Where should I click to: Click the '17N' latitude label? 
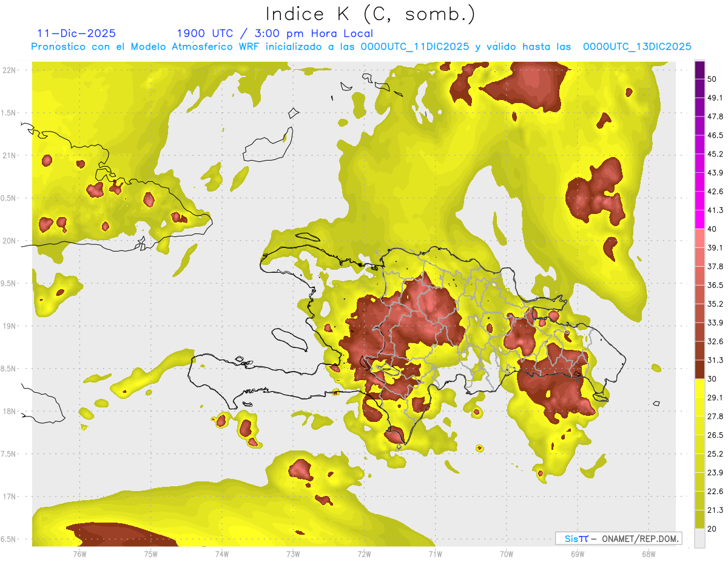point(10,497)
